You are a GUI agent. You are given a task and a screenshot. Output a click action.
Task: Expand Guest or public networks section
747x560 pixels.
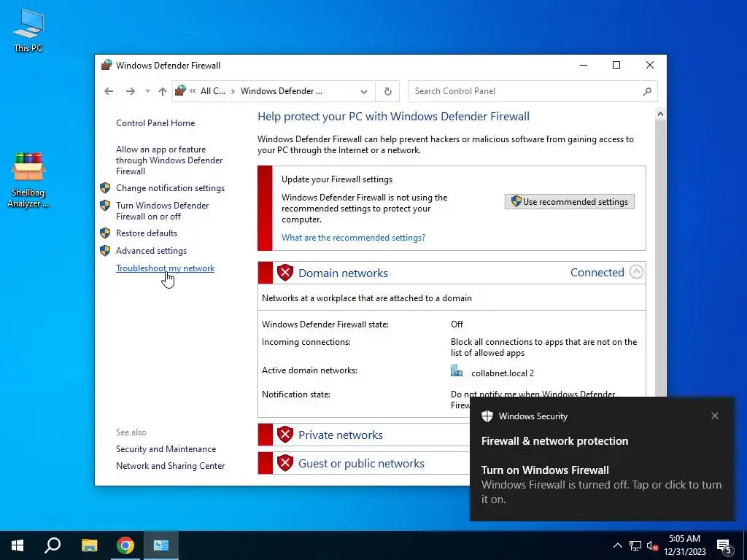pos(361,463)
